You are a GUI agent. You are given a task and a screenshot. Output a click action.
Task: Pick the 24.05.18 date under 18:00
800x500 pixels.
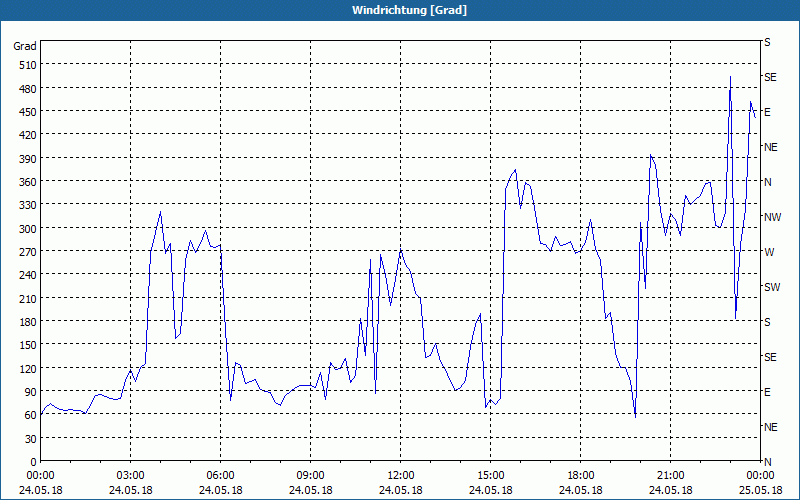(x=581, y=490)
